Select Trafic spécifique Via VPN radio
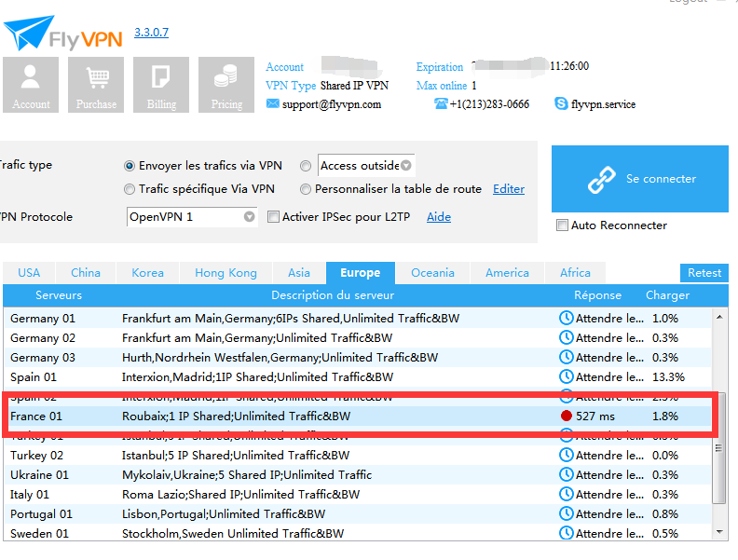Image resolution: width=738 pixels, height=560 pixels. point(129,189)
